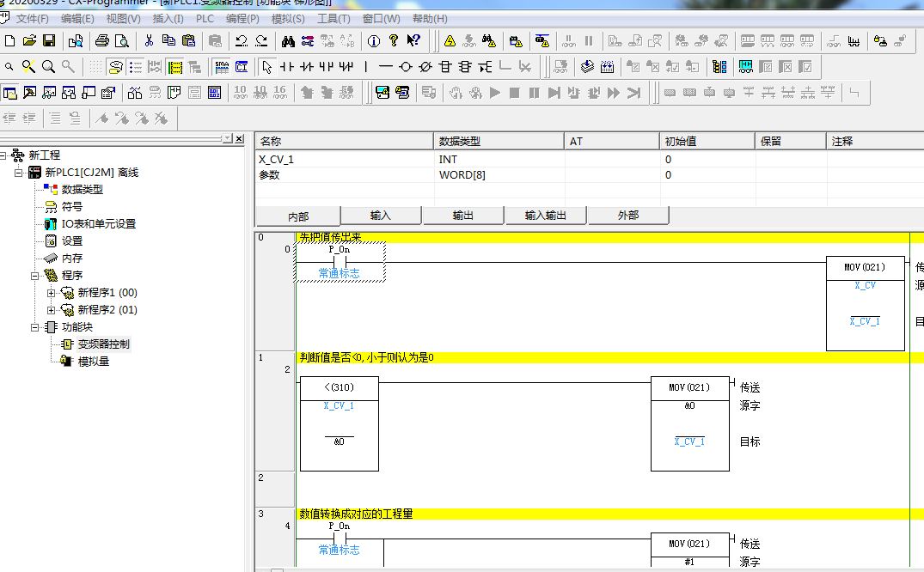
Task: Expand the 新程序1 (00) tree node
Action: (52, 293)
